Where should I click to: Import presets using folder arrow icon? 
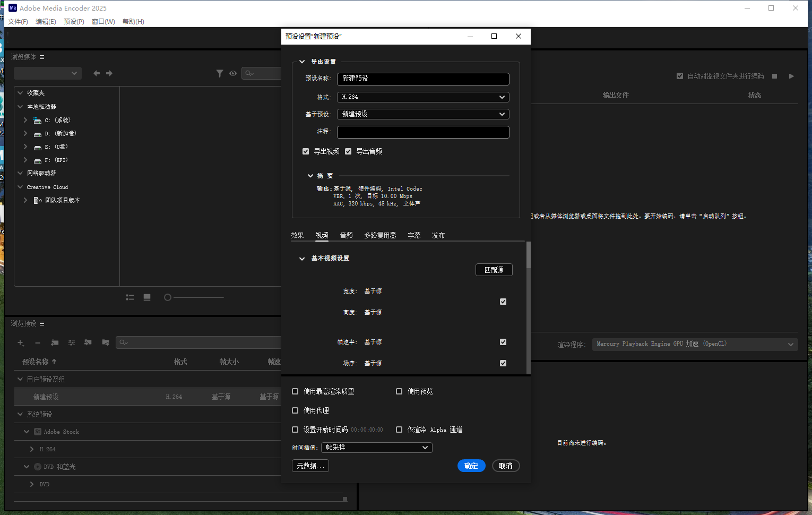88,342
